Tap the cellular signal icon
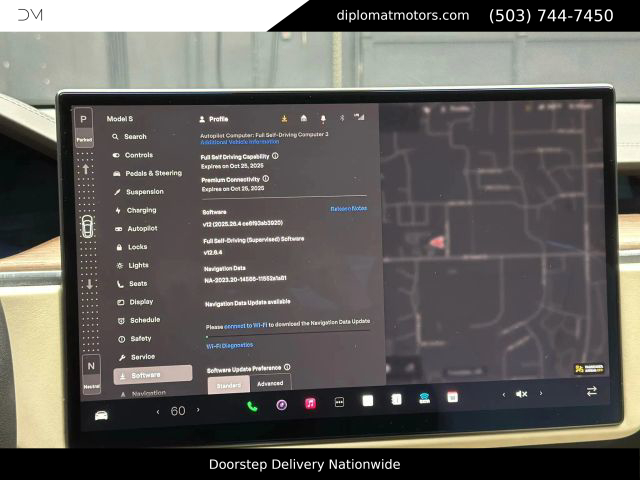Screen dimensions: 640x480 click(359, 117)
